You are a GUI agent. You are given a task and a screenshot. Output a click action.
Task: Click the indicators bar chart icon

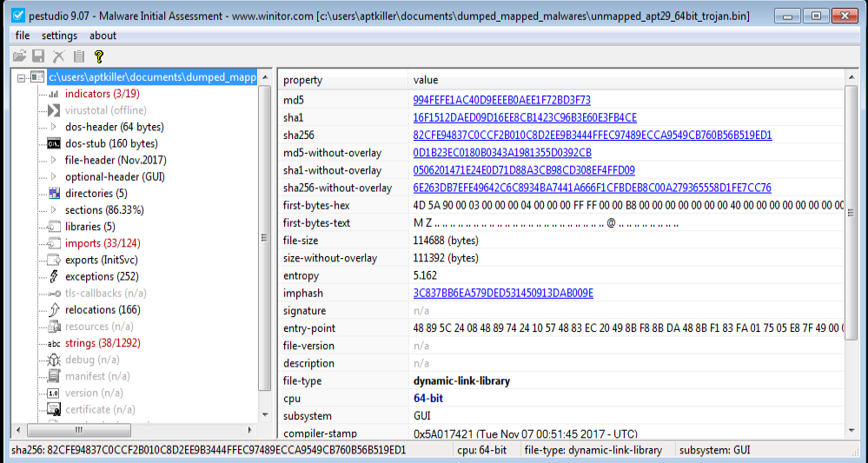click(54, 94)
